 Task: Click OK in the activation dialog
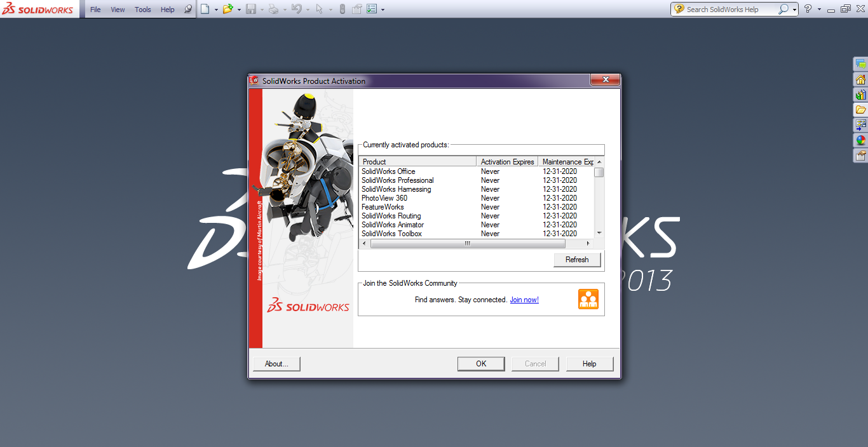[481, 364]
